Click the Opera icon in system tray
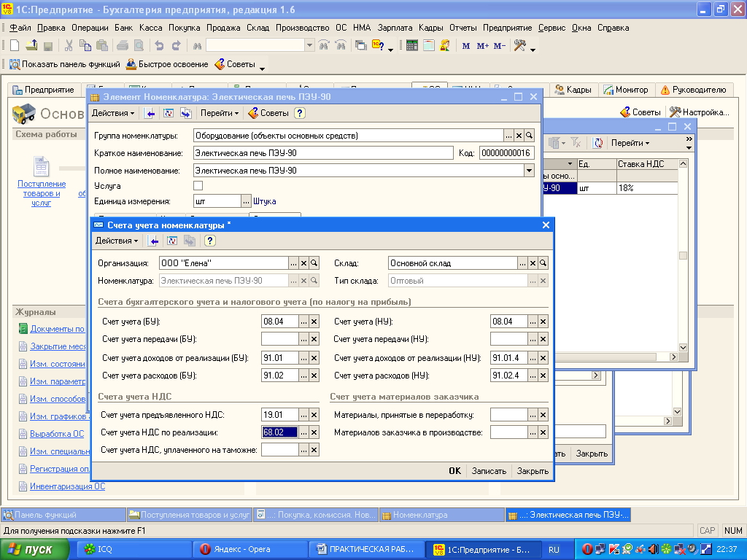Image resolution: width=747 pixels, height=560 pixels. pyautogui.click(x=587, y=549)
